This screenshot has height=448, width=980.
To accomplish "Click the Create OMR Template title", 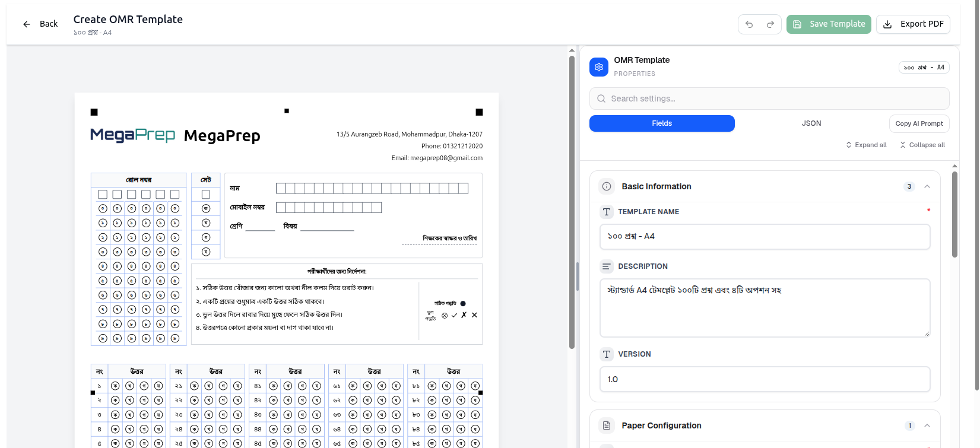I will 128,19.
